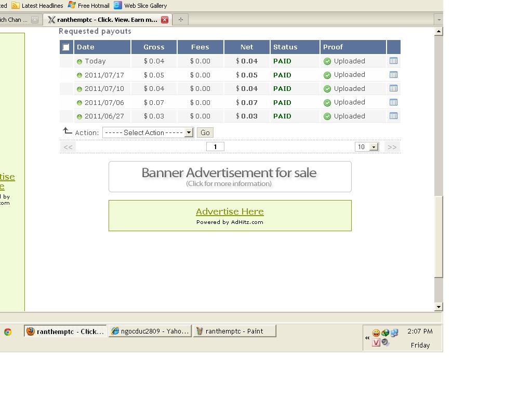Screen dimensions: 532x399
Task: Open proof details icon for Today payout
Action: [x=393, y=61]
